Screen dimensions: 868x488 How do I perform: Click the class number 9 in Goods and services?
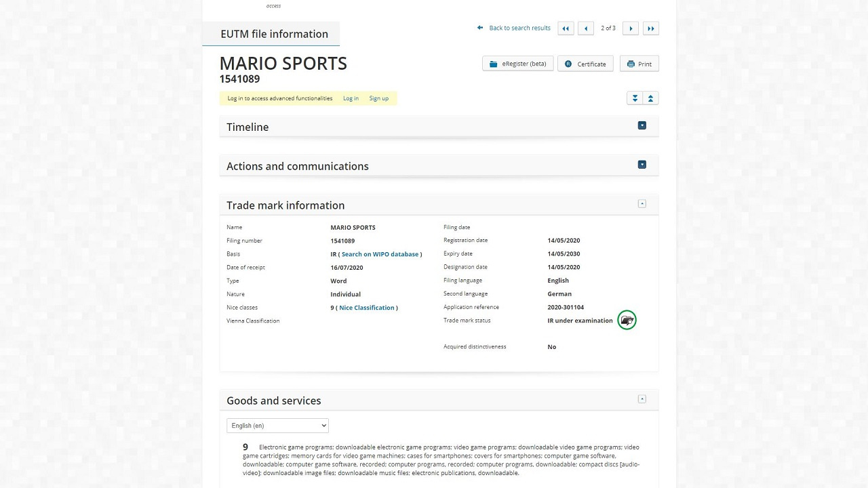[x=245, y=447]
